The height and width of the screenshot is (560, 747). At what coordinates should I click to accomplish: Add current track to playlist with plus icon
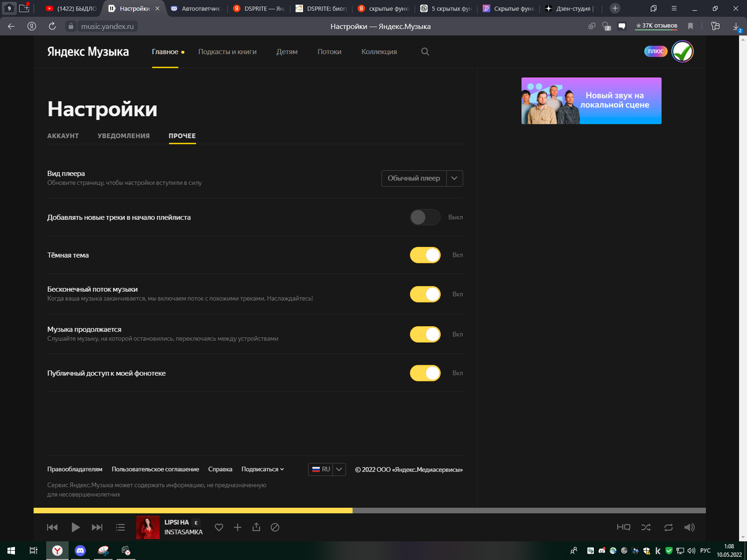(237, 527)
